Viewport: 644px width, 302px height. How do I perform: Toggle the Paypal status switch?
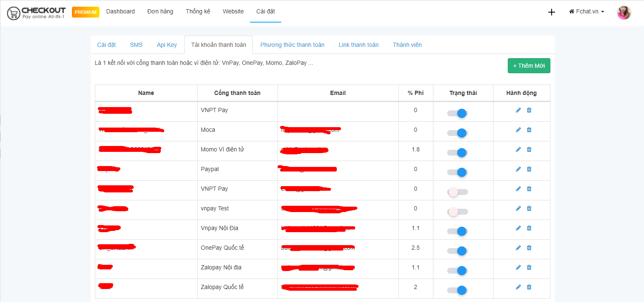tap(458, 172)
